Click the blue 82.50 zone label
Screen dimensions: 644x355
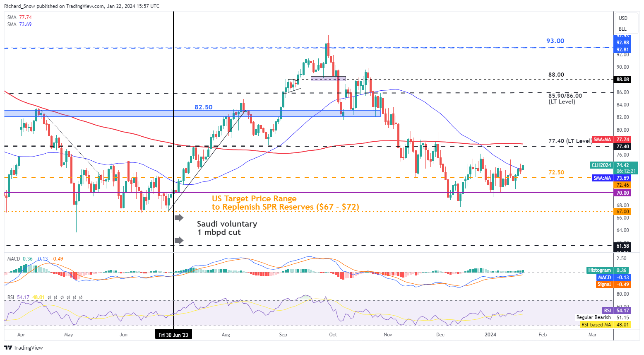point(204,107)
